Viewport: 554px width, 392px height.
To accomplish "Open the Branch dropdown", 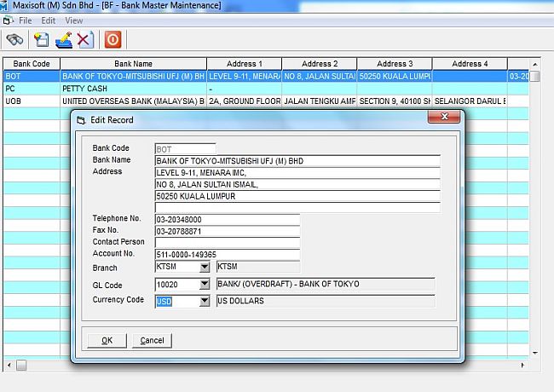I will (x=204, y=267).
